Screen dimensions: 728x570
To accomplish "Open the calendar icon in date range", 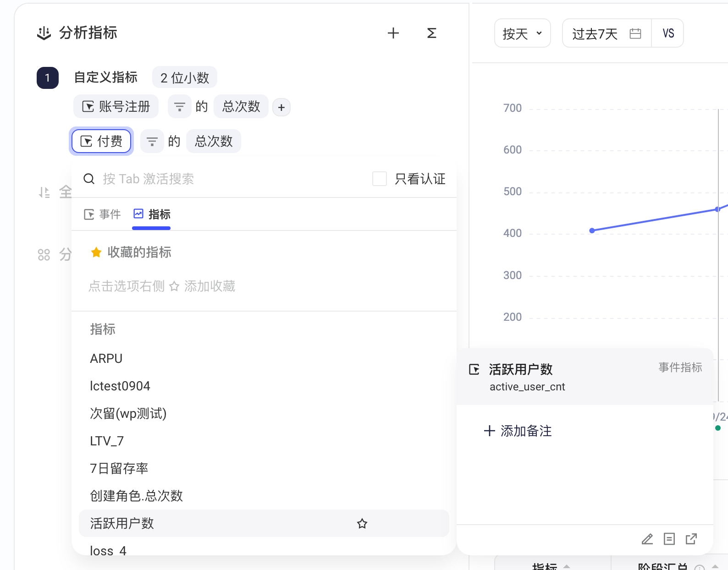I will (635, 33).
